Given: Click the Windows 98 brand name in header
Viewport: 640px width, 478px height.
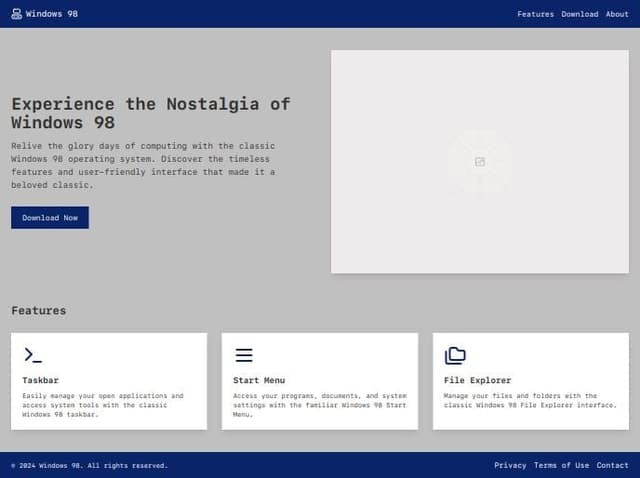Looking at the screenshot, I should tap(52, 14).
